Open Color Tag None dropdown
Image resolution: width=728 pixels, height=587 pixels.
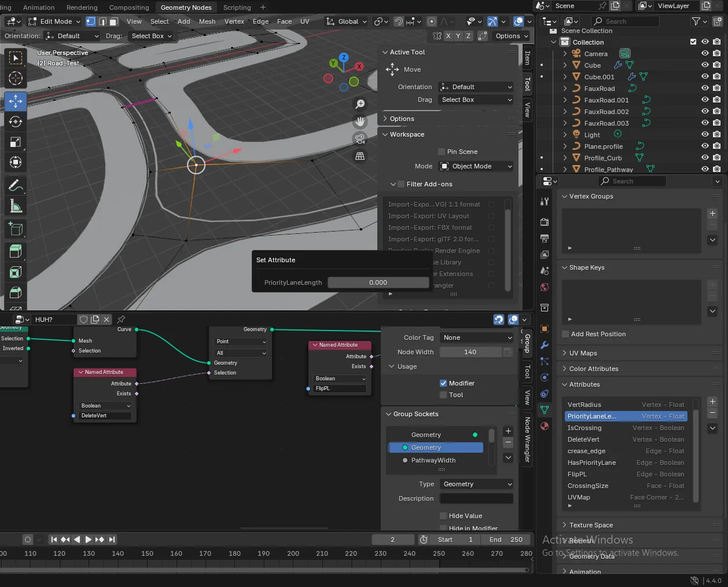(477, 337)
